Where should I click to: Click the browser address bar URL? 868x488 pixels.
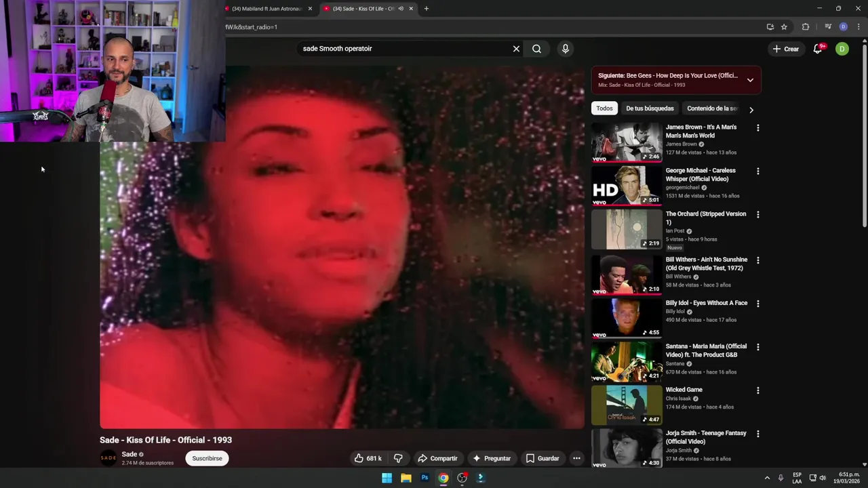tap(251, 27)
